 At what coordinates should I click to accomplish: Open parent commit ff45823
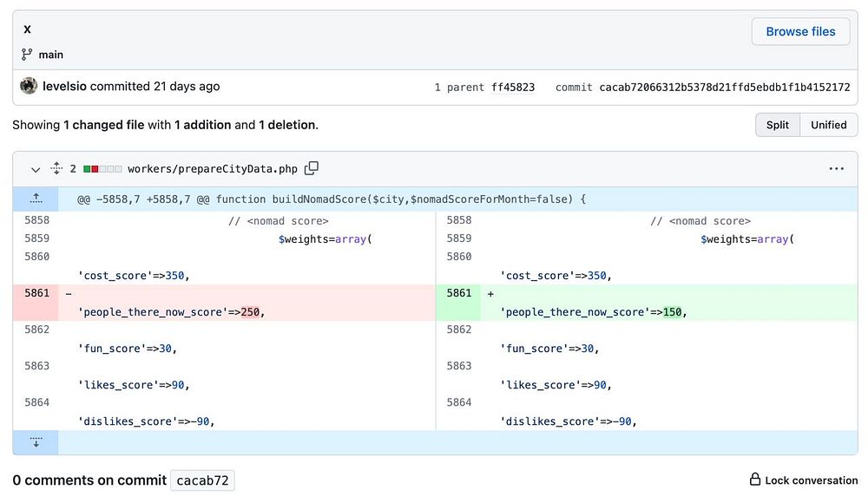pos(513,88)
